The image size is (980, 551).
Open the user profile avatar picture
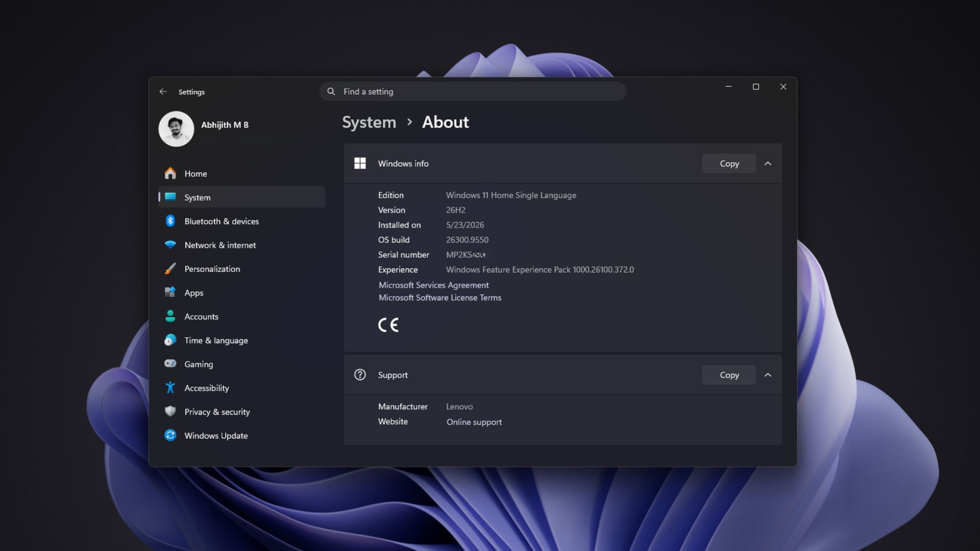click(x=176, y=129)
